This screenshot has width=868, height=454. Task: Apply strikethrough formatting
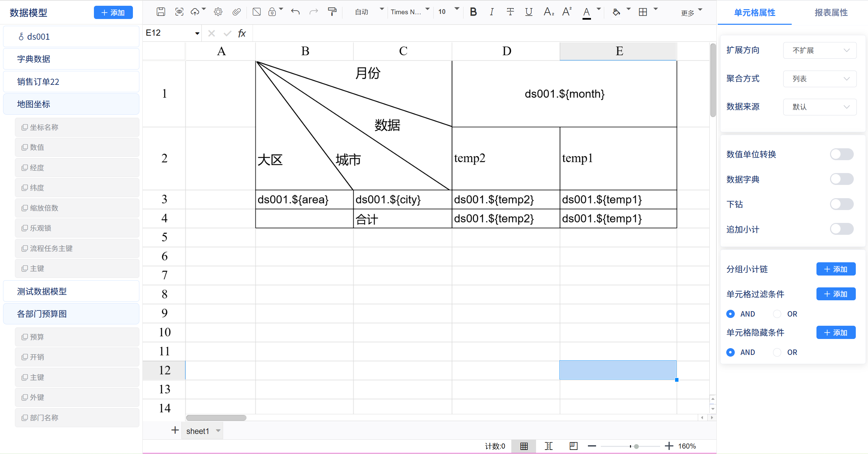510,12
